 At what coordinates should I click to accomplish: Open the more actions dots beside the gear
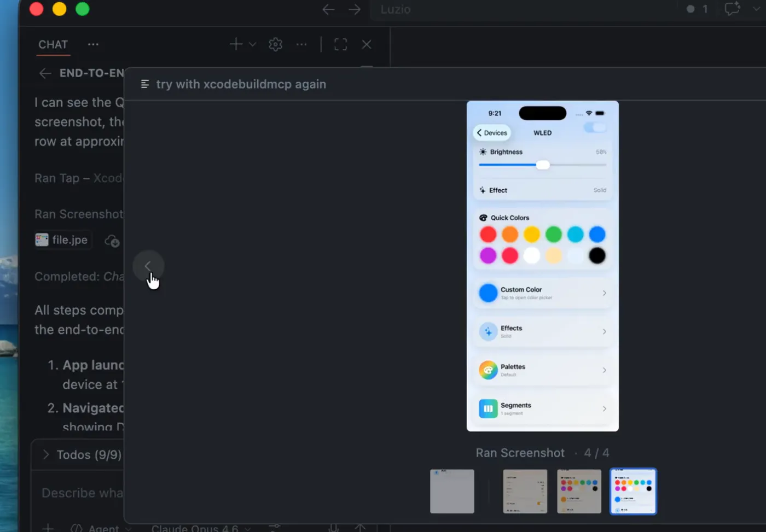[x=301, y=44]
